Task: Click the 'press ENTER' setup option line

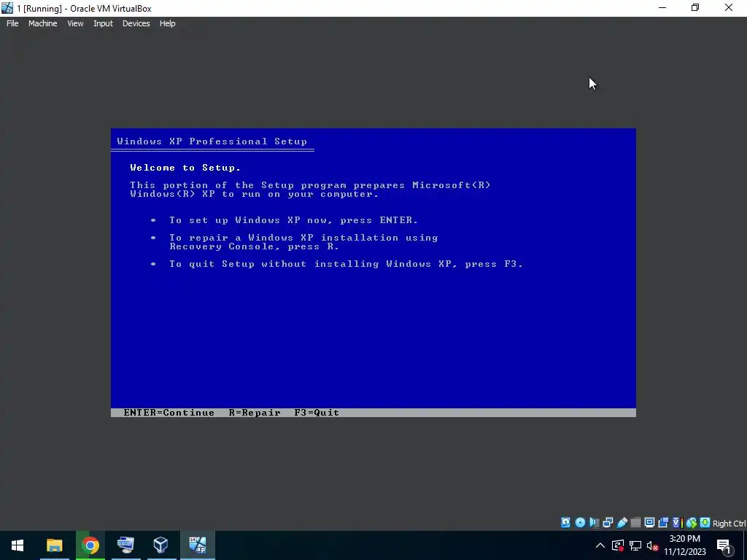Action: (x=293, y=220)
